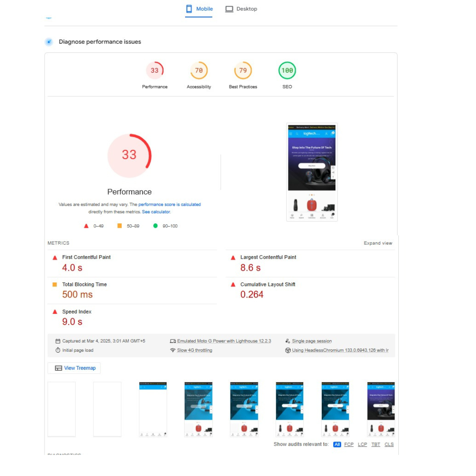Filter audits by FCP
Viewport: 476px width, 476px height.
(x=349, y=444)
